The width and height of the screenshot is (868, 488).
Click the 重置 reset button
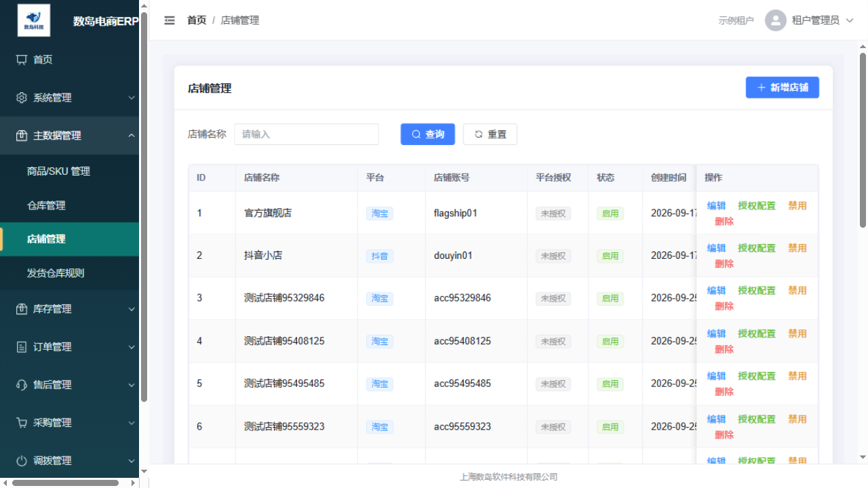click(490, 134)
